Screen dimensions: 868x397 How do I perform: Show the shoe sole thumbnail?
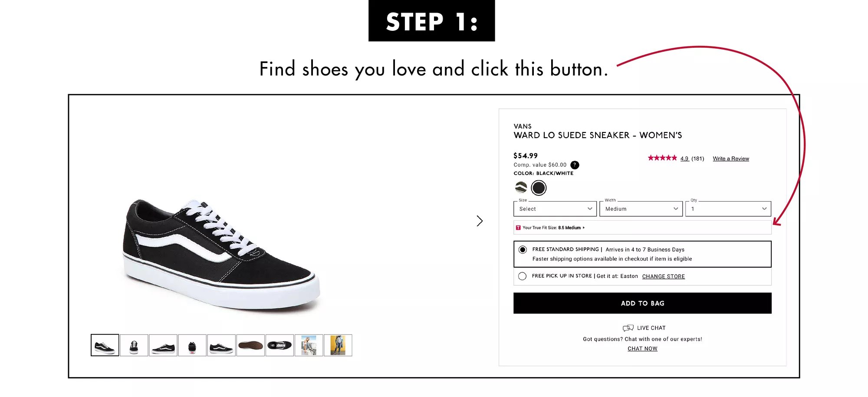tap(250, 345)
